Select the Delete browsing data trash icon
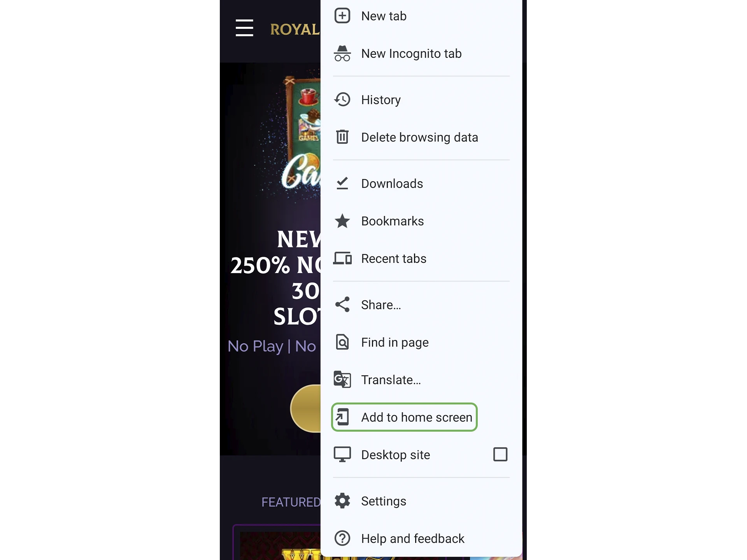The width and height of the screenshot is (747, 560). point(342,136)
